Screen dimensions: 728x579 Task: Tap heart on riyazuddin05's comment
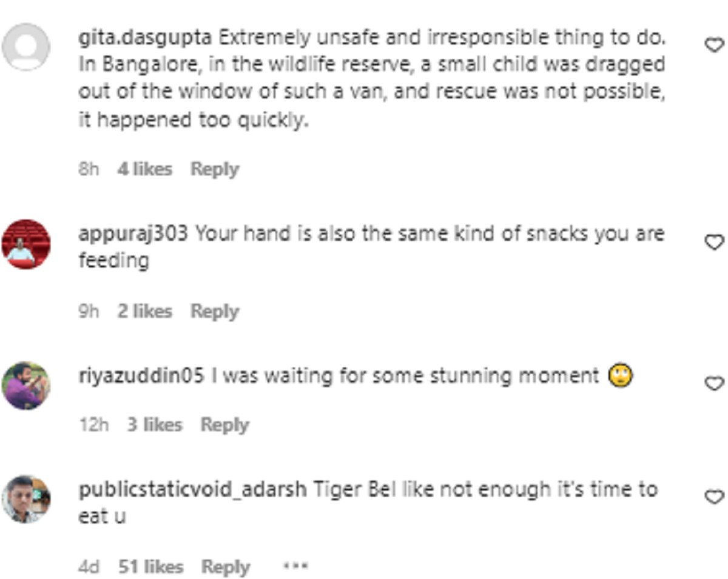(715, 383)
